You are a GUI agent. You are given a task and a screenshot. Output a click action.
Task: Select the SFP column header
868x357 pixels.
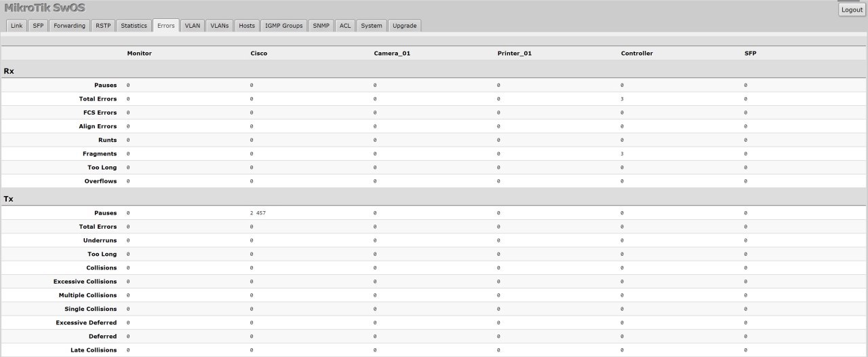[750, 53]
